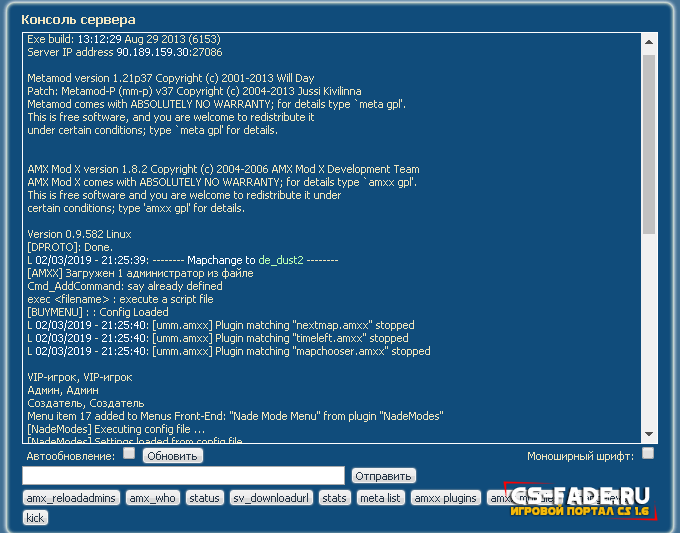Click the Отправить button
680x533 pixels.
click(383, 476)
